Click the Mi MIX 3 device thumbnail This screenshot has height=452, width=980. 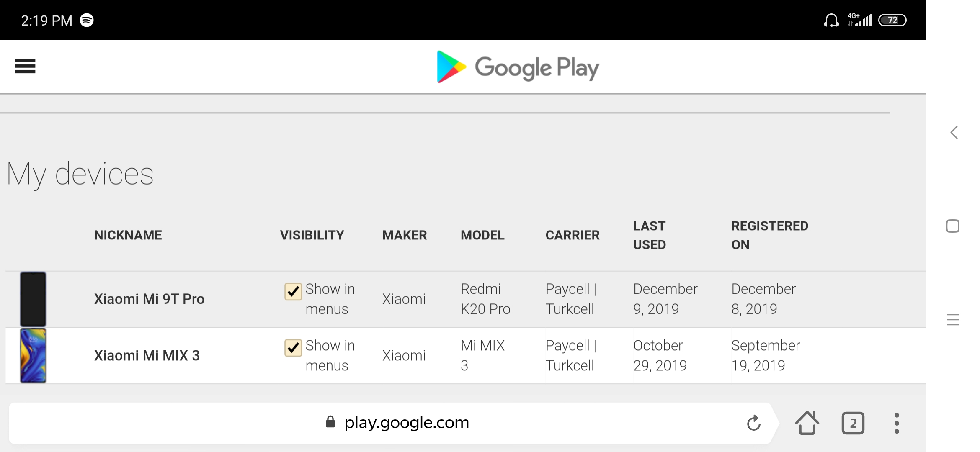[x=33, y=355]
